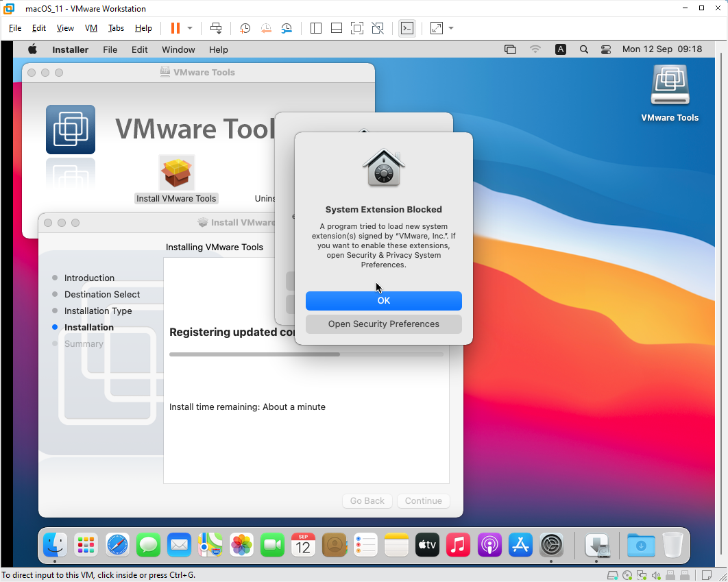Click the network adapter status icon

pos(642,576)
